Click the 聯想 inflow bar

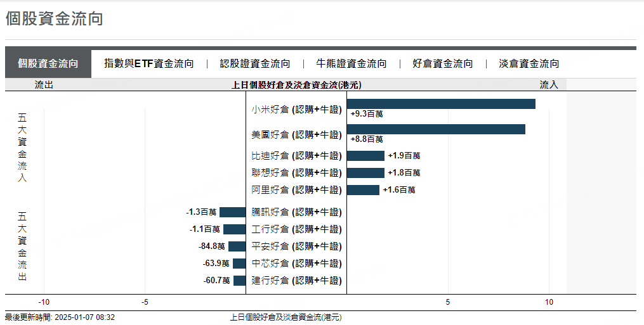(365, 173)
